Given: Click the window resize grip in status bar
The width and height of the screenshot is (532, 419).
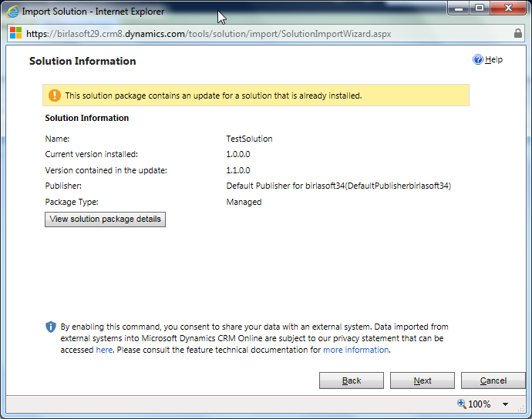Looking at the screenshot, I should 520,408.
